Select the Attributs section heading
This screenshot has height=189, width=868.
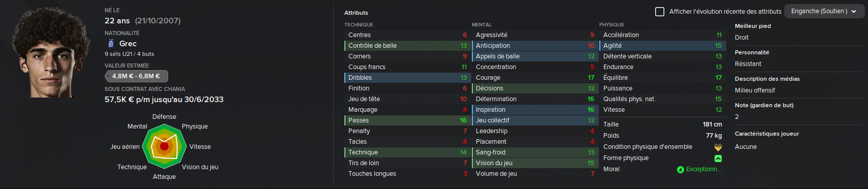coord(356,13)
